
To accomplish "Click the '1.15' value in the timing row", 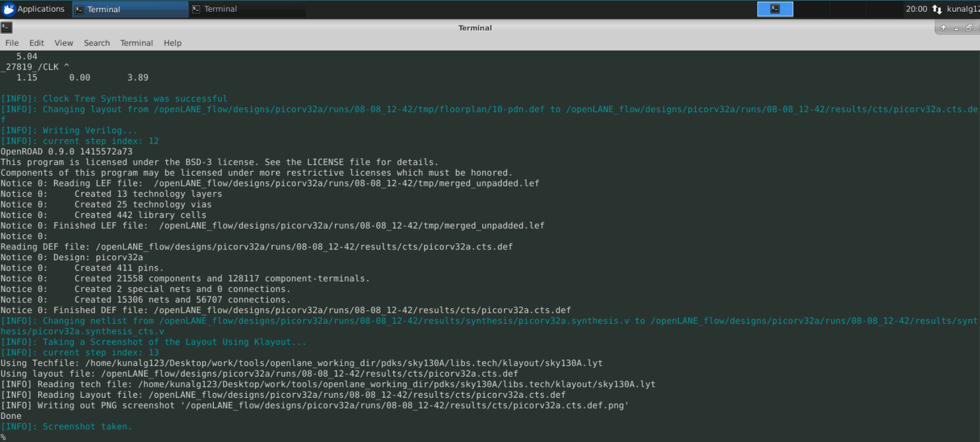I will 27,77.
